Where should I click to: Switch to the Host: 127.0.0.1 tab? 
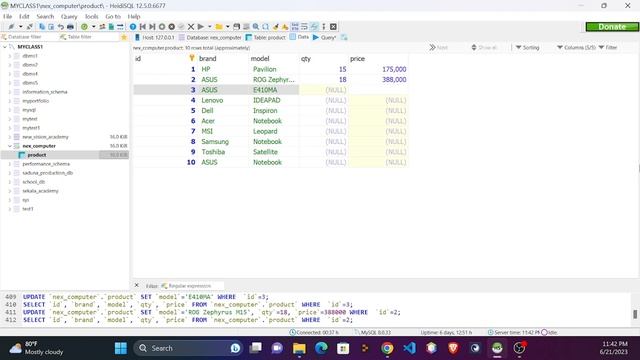155,37
